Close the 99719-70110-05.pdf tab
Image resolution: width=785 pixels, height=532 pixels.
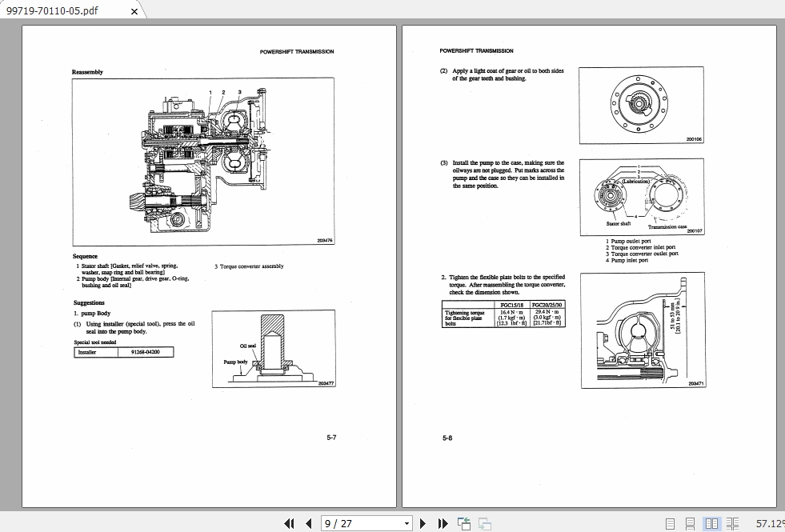(x=134, y=11)
